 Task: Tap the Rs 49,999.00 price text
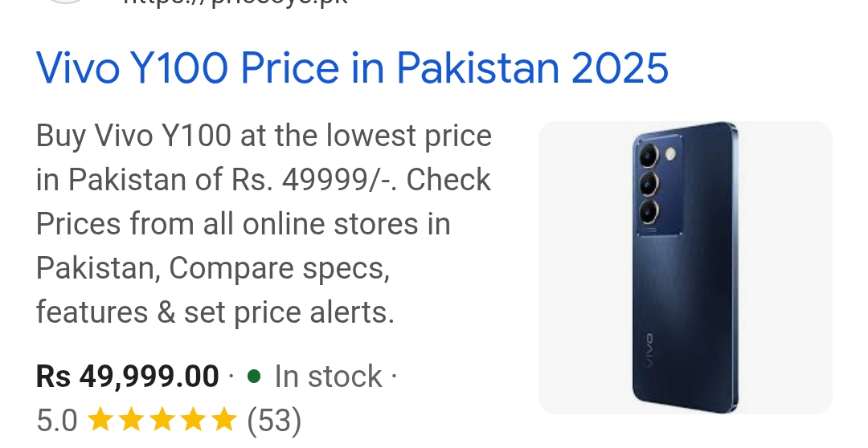click(127, 377)
